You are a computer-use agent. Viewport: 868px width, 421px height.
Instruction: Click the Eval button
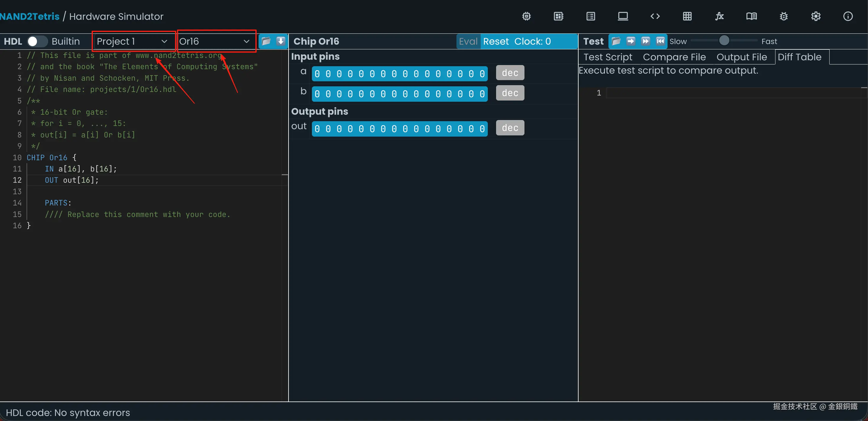point(468,41)
